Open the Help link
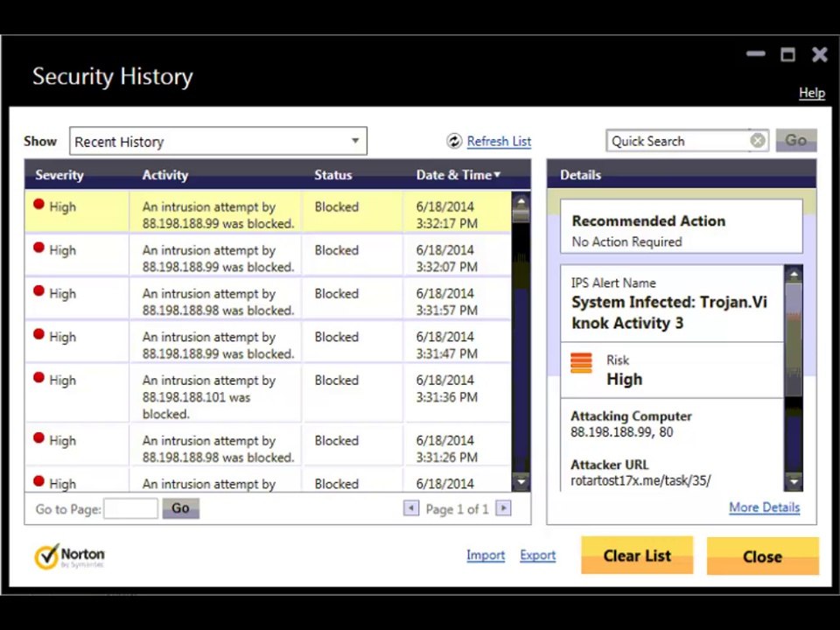Screen dimensions: 840x630 point(812,93)
